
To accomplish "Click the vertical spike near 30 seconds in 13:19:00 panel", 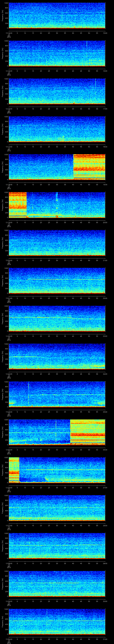I will coord(57,204).
